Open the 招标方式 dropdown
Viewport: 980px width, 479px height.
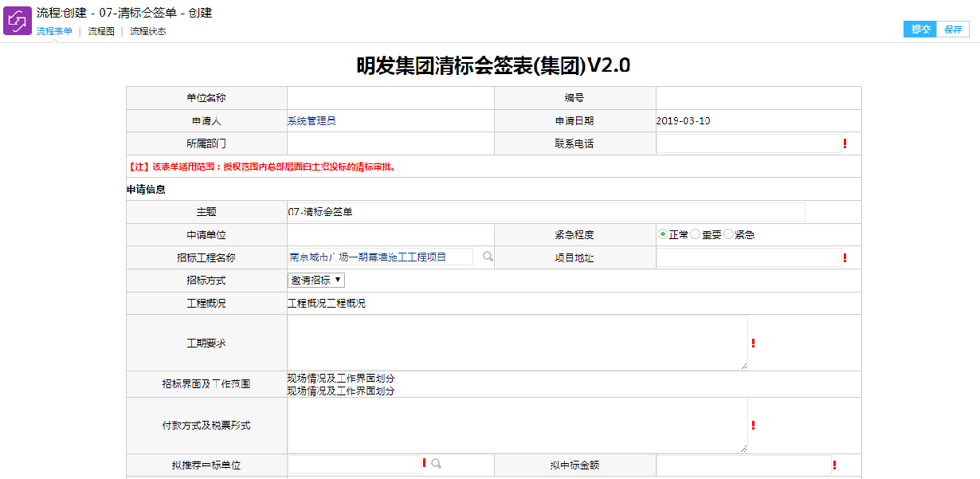(x=316, y=280)
